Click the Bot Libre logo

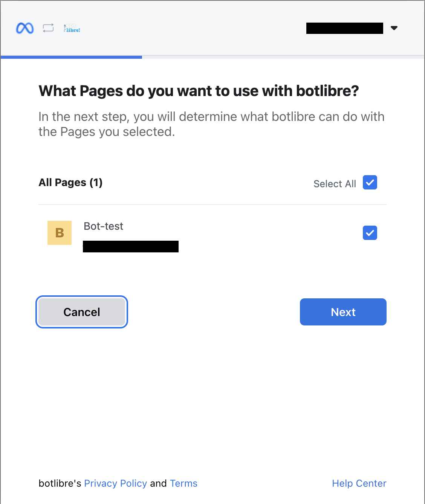(x=72, y=28)
